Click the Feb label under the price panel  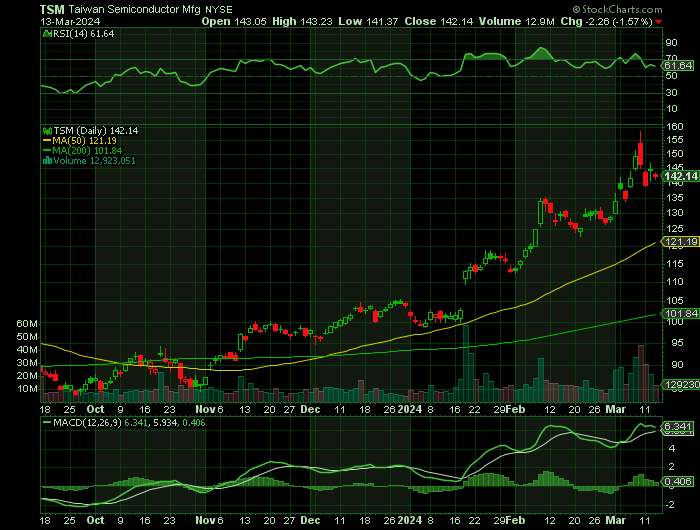click(x=516, y=409)
